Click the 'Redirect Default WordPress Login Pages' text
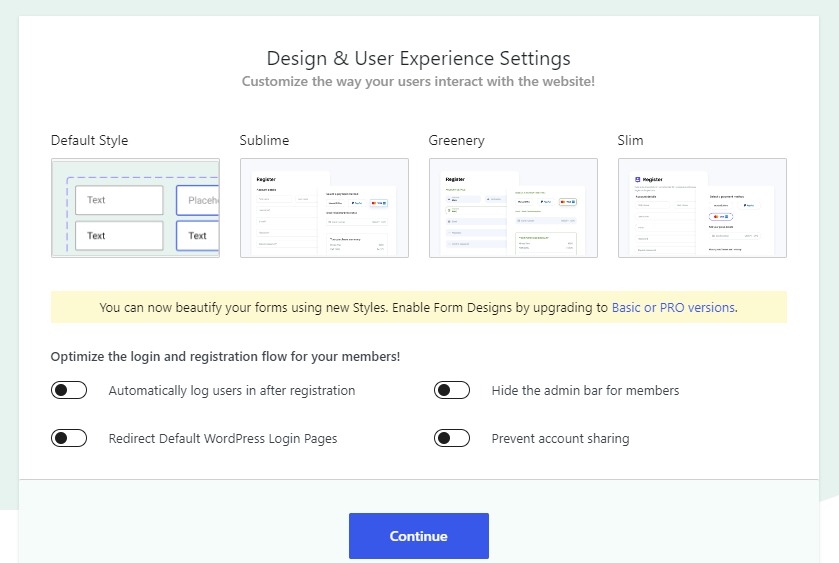 (x=223, y=438)
